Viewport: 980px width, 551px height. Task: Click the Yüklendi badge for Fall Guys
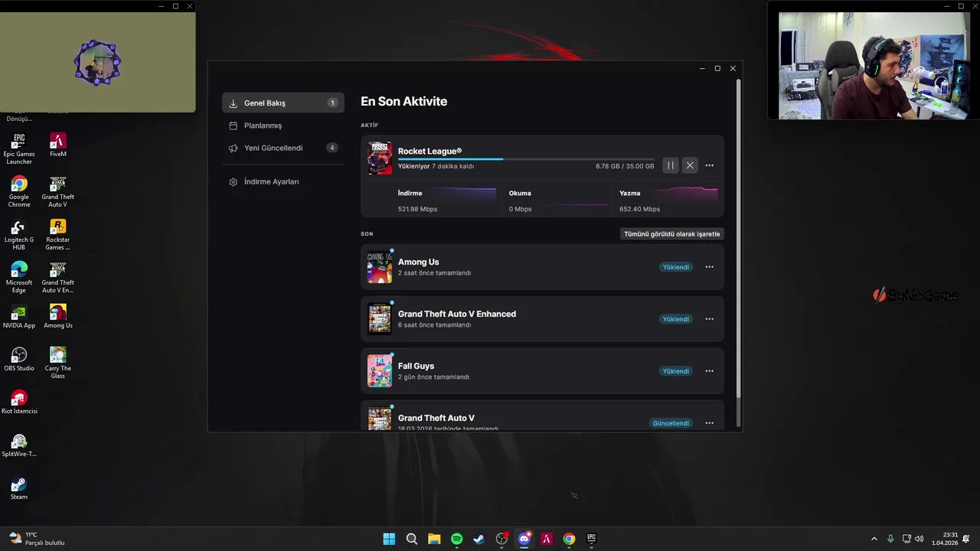[x=676, y=371]
